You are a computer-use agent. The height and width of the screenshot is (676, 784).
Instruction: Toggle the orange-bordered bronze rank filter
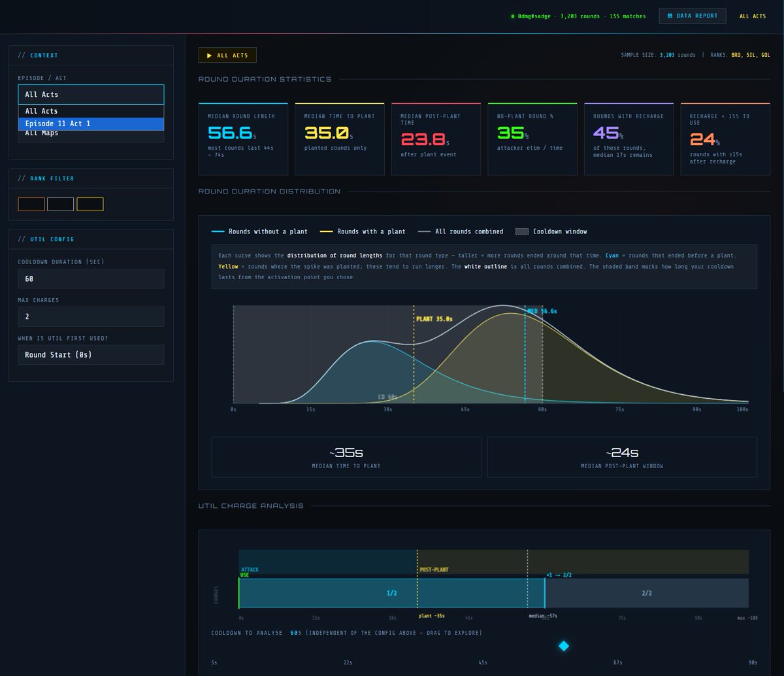coord(31,204)
